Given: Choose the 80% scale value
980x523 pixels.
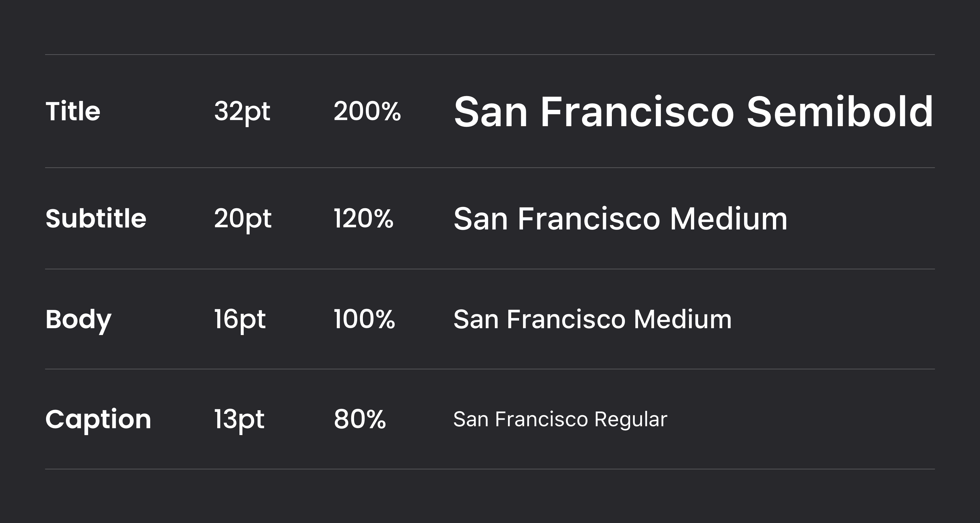Looking at the screenshot, I should (x=360, y=419).
